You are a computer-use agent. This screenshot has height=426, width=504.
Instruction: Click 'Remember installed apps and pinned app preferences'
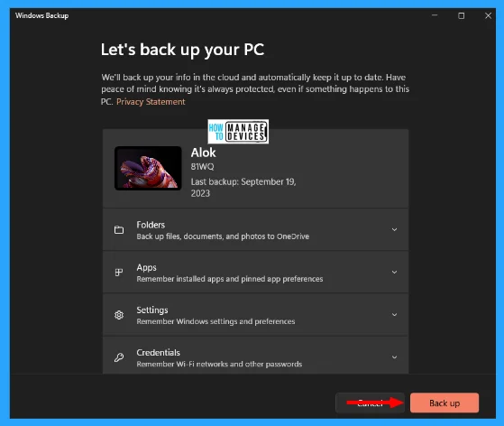click(x=230, y=279)
